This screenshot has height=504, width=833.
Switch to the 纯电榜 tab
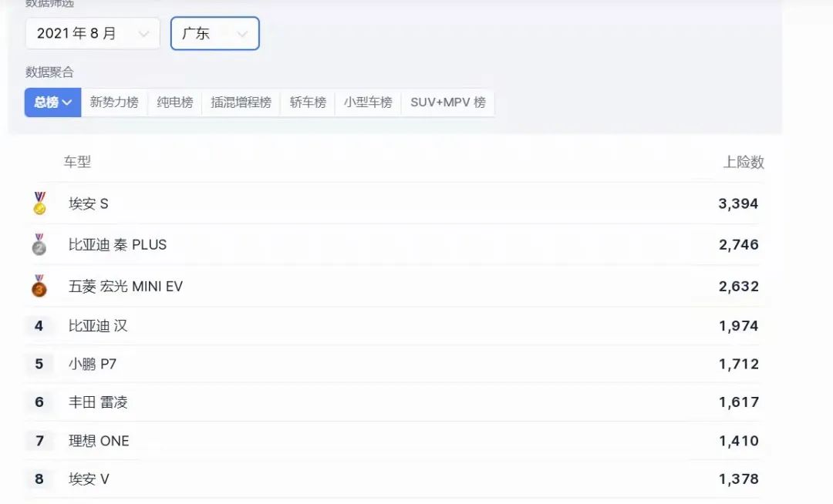(175, 102)
